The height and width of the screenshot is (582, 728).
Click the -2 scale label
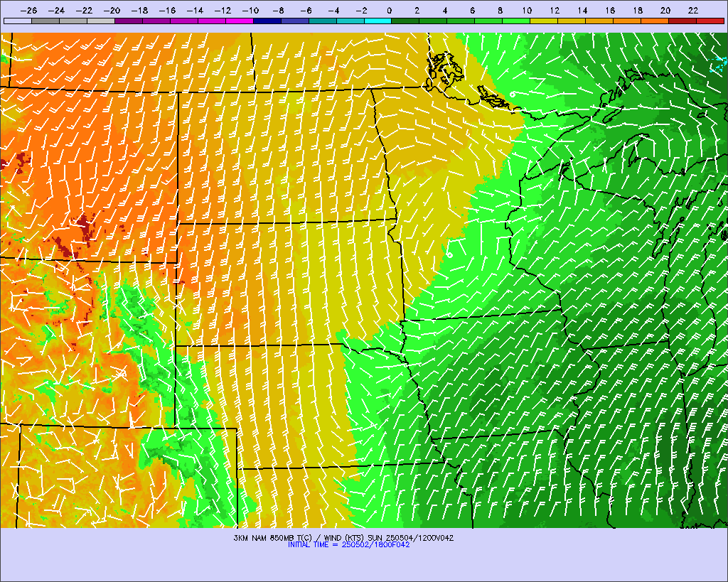coord(361,11)
